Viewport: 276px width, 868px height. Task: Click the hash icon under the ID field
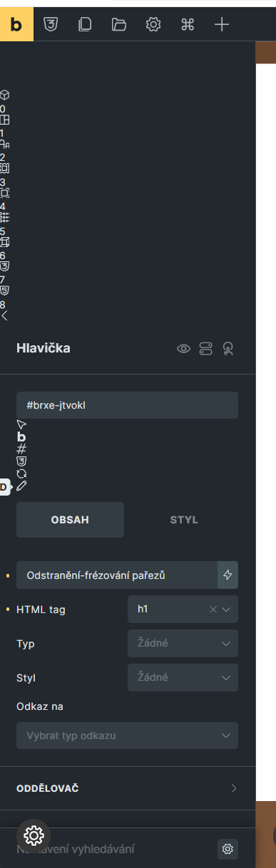click(21, 449)
